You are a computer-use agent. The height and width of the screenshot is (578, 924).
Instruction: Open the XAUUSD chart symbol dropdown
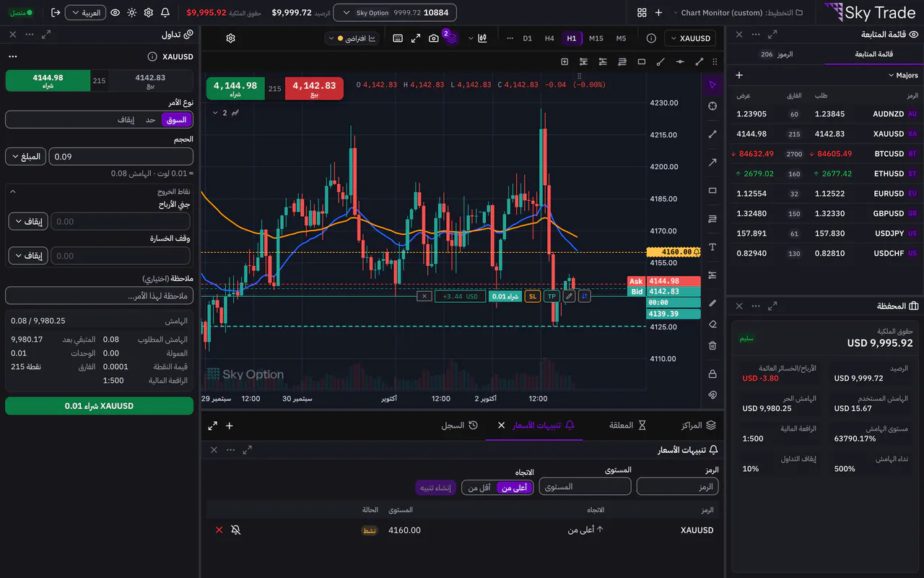pyautogui.click(x=690, y=38)
